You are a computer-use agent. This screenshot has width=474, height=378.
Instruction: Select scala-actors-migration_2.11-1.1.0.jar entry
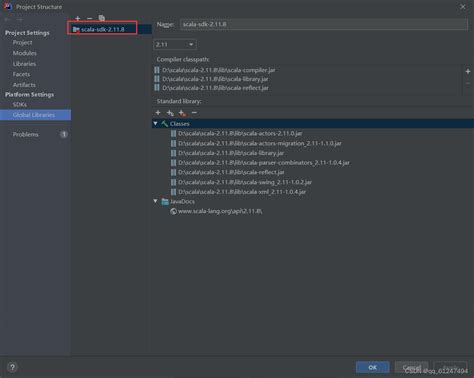(x=260, y=143)
